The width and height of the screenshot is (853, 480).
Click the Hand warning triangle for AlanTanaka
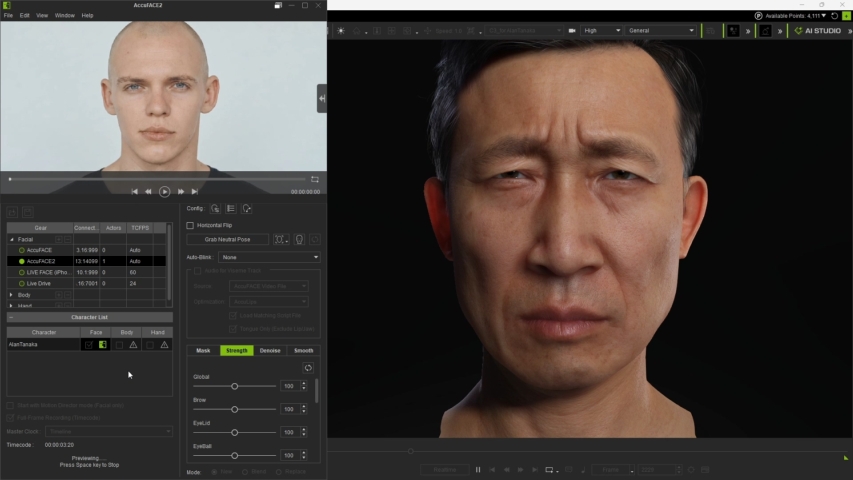point(164,344)
